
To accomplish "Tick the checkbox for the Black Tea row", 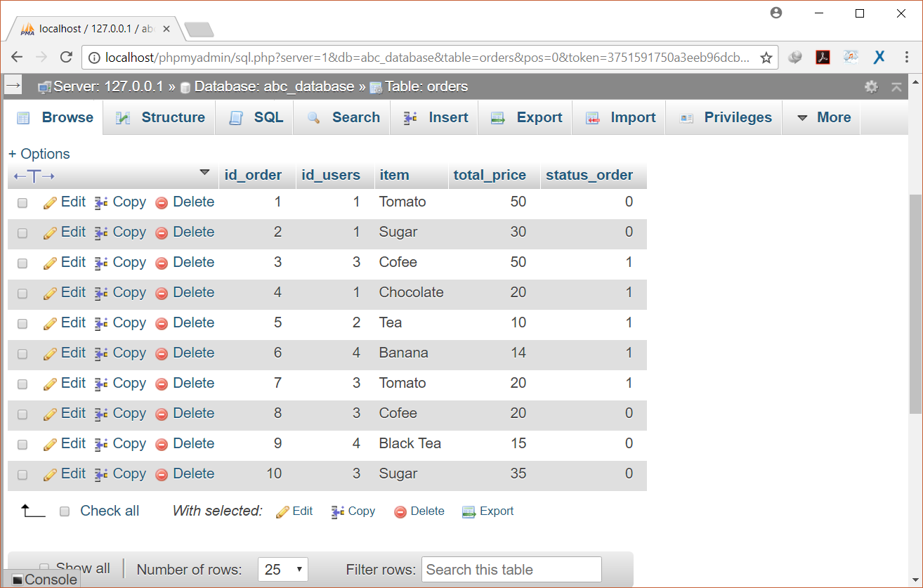I will [22, 445].
